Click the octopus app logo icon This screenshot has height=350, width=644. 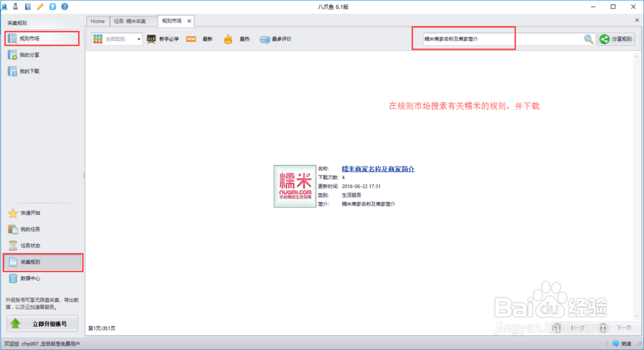click(x=4, y=6)
